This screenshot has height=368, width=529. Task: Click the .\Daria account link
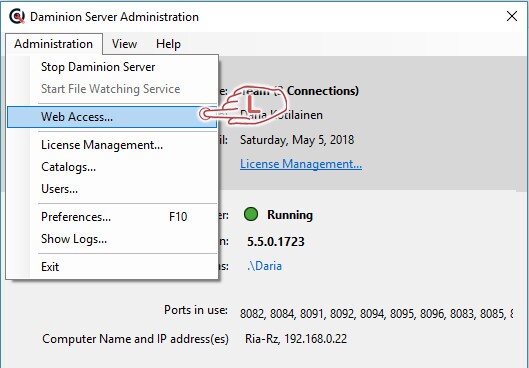[264, 266]
